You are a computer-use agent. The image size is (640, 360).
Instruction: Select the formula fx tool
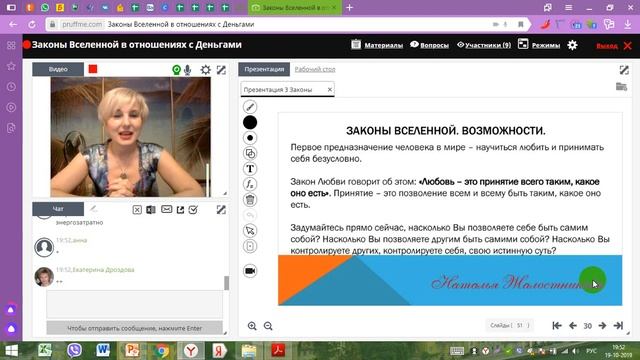click(250, 184)
